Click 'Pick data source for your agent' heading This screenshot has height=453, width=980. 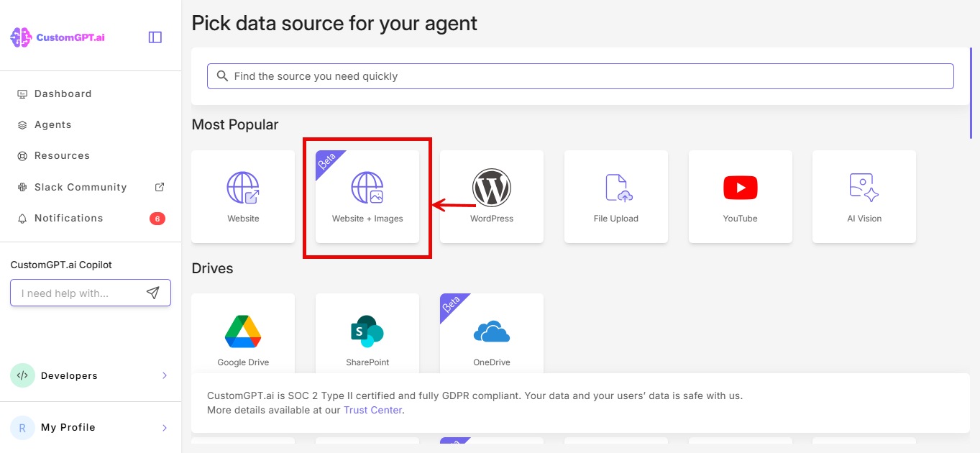pyautogui.click(x=334, y=23)
